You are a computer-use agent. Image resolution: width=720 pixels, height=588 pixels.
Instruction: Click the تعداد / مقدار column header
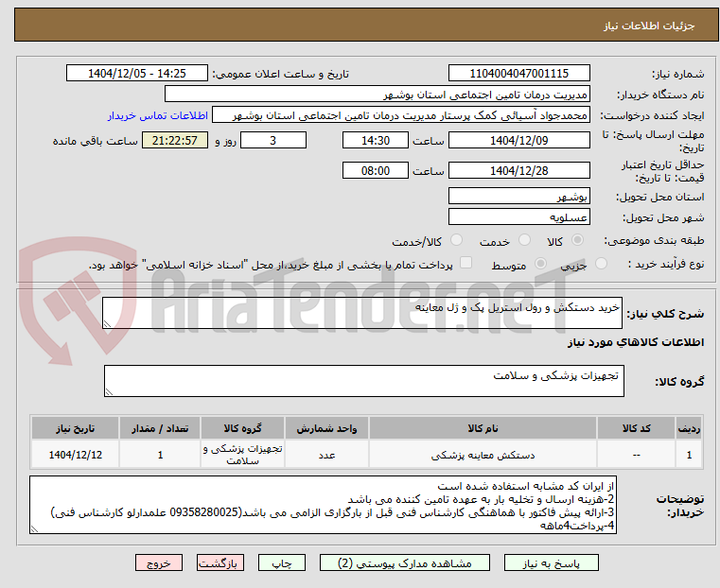click(160, 428)
